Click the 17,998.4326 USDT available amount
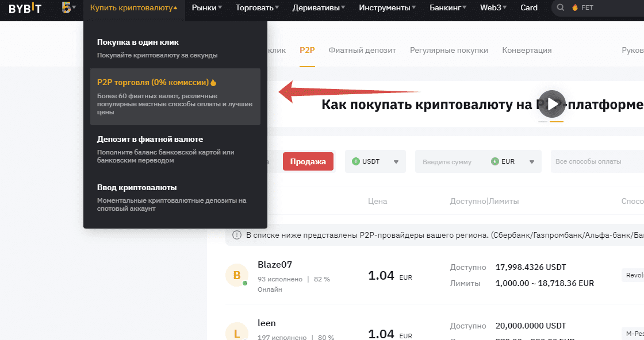The image size is (644, 340). [531, 268]
